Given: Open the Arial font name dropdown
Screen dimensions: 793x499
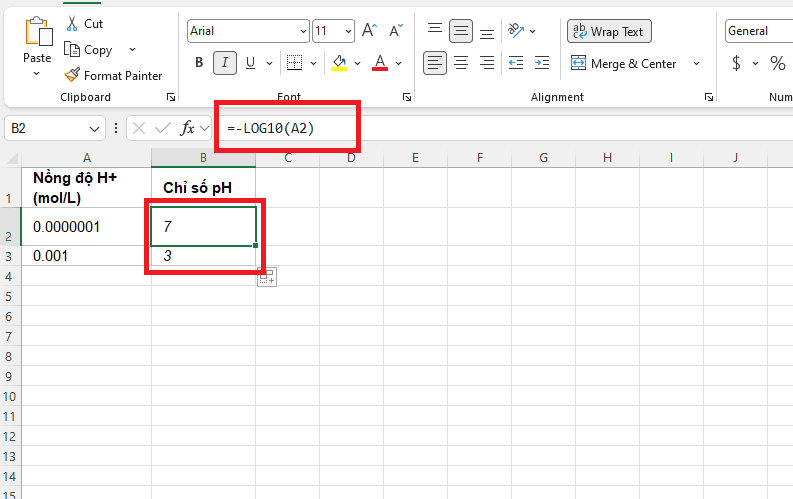Looking at the screenshot, I should 303,31.
